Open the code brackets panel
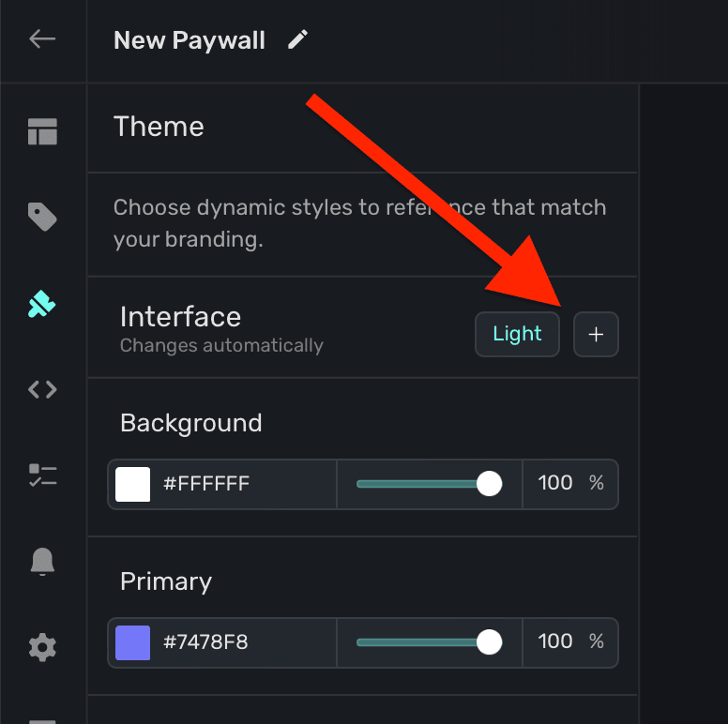The height and width of the screenshot is (724, 728). pyautogui.click(x=42, y=389)
